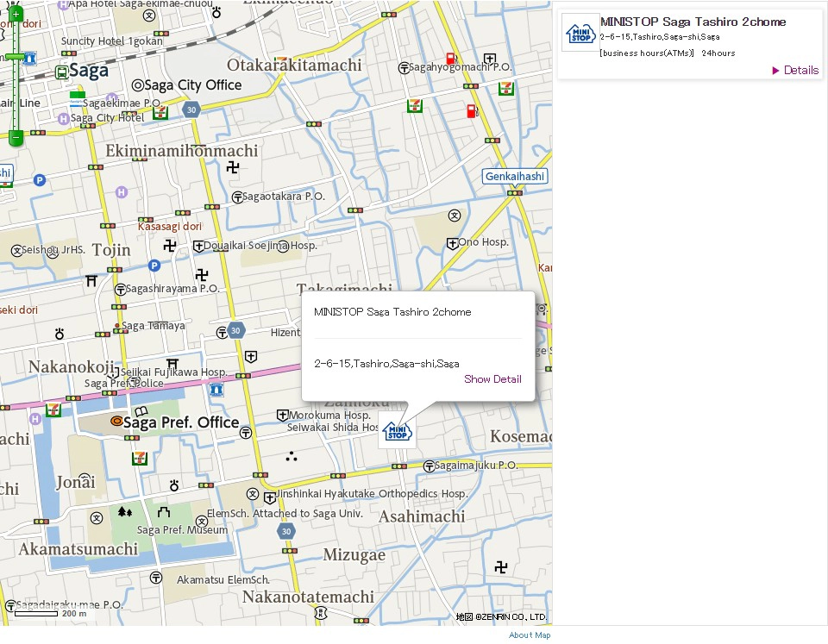Click route 30 shield near Mizugae
Viewport: 828px width, 644px height.
286,531
